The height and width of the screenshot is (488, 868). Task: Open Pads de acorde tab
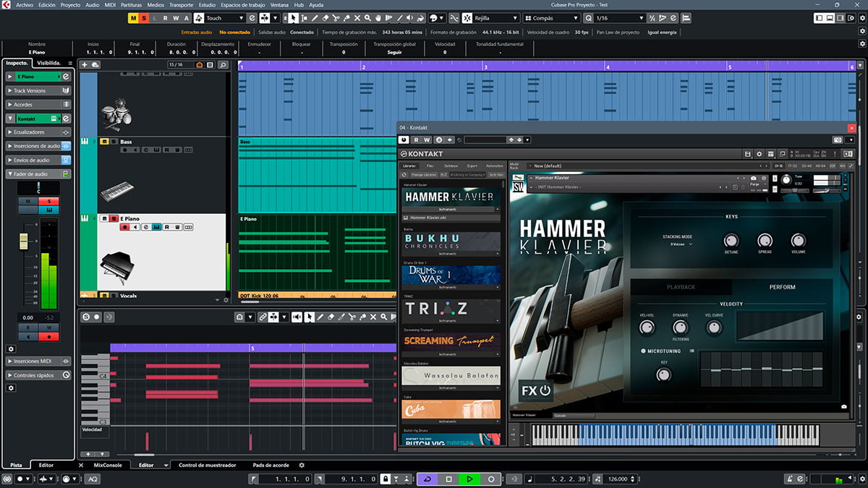click(x=271, y=465)
